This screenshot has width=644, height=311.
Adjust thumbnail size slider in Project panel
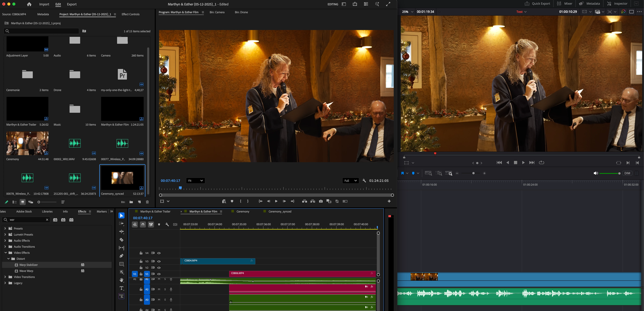(x=47, y=202)
